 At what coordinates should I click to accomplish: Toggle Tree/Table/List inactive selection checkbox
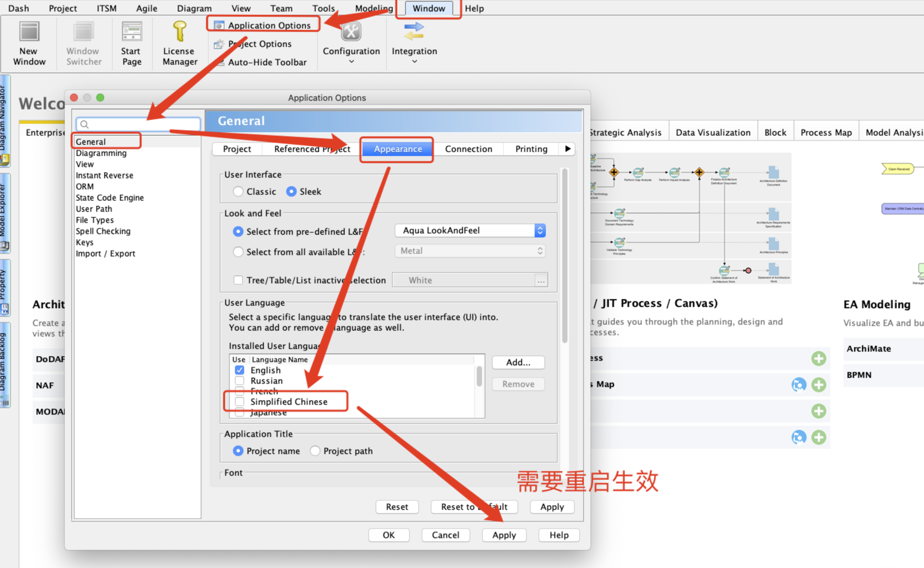(238, 280)
